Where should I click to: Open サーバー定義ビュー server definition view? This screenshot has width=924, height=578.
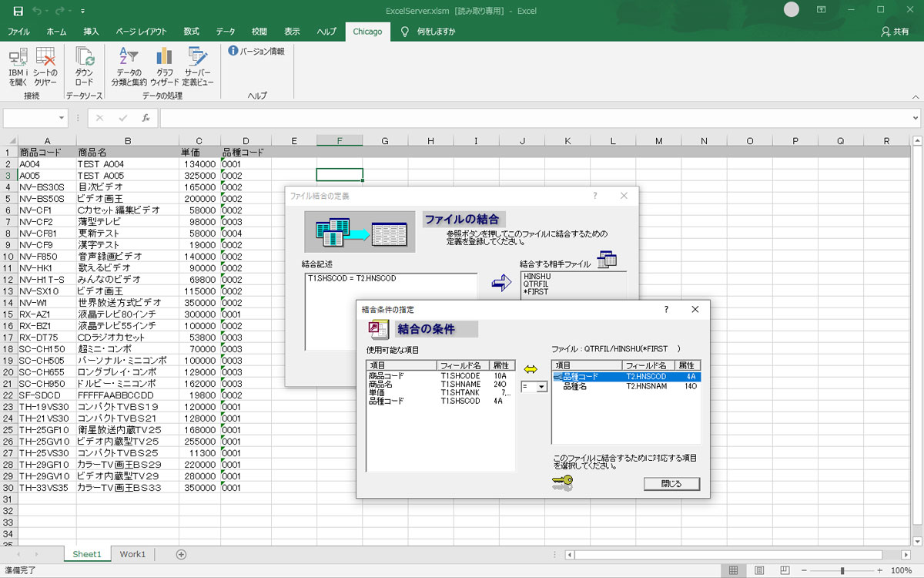click(x=198, y=66)
